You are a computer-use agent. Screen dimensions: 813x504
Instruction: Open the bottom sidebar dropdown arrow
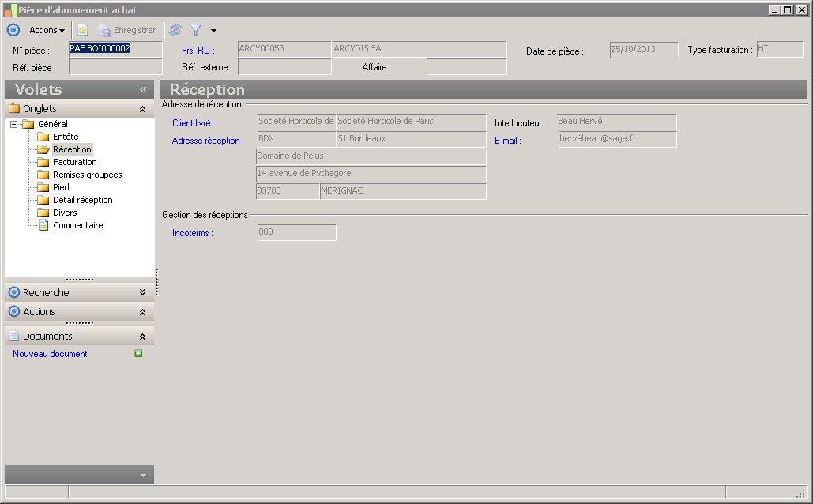[143, 476]
